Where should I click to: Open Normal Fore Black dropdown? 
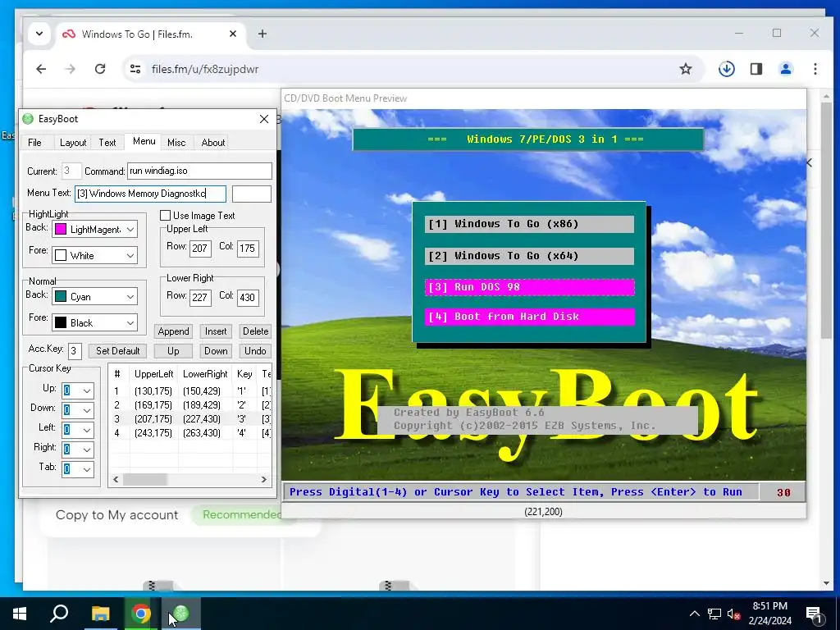(x=130, y=323)
